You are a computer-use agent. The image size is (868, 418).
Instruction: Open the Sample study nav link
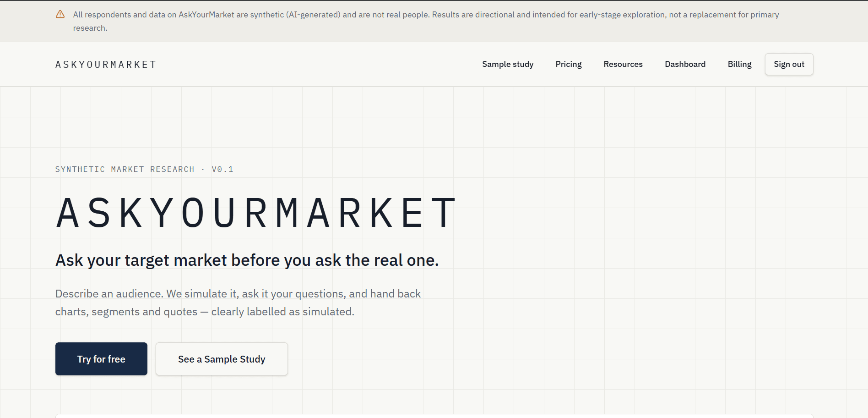click(508, 64)
